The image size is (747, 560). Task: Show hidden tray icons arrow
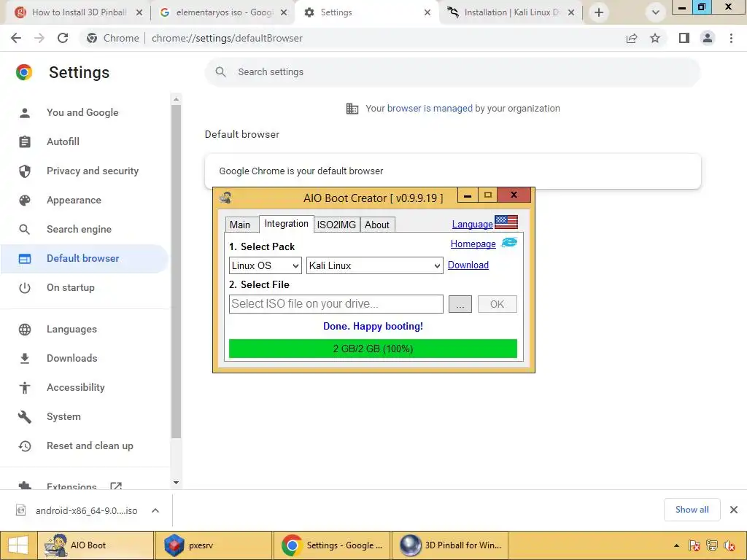click(x=676, y=545)
